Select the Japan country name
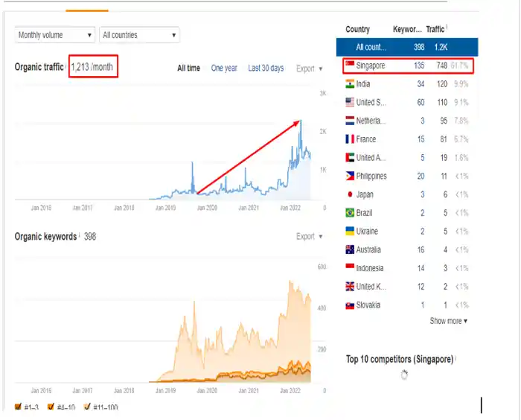The width and height of the screenshot is (521, 420). tap(365, 194)
